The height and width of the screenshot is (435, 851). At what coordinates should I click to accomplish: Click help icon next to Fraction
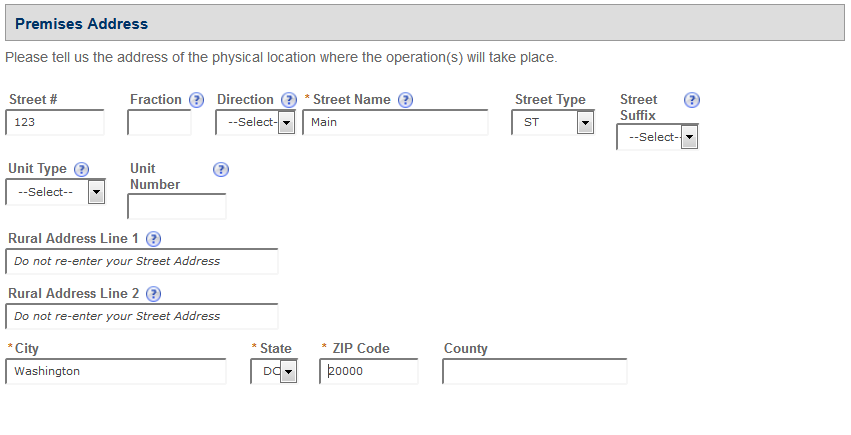(196, 100)
